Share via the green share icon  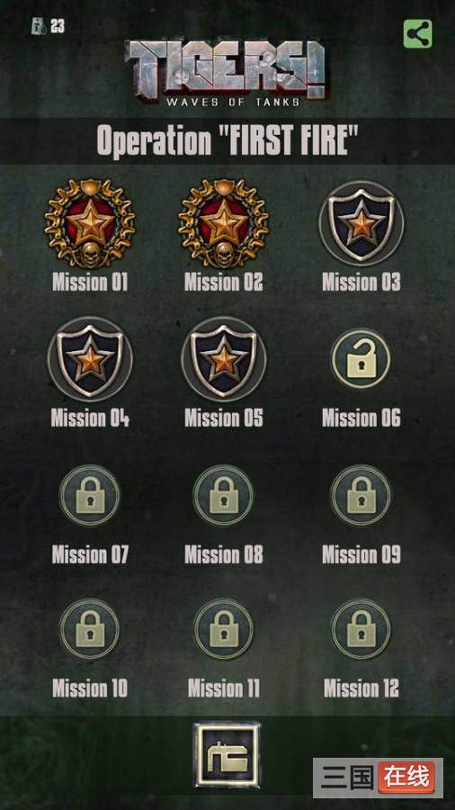(x=418, y=34)
